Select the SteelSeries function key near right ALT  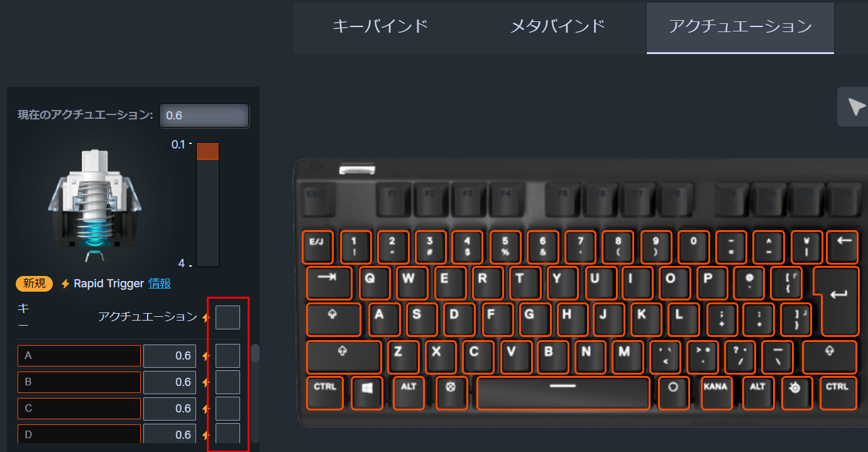click(796, 393)
